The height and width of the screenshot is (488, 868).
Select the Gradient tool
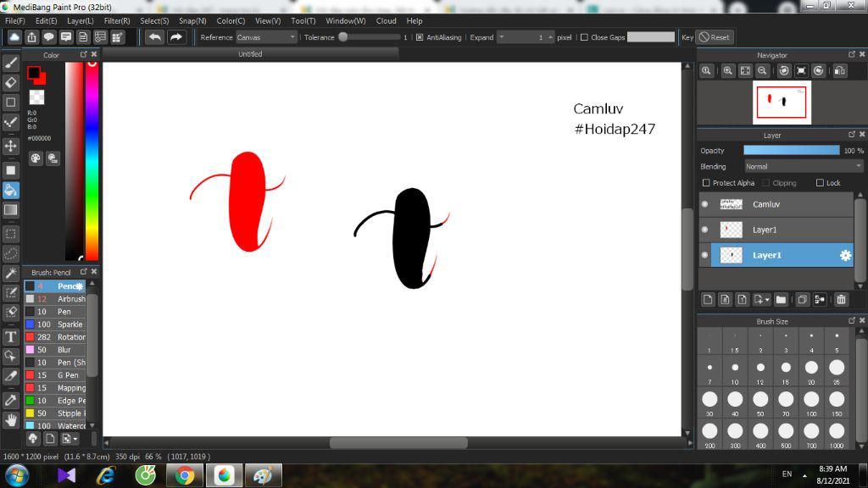10,210
